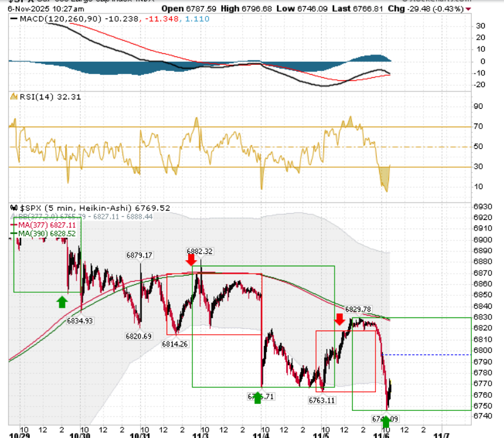
Task: Click the 6763.11 price low label
Action: (322, 400)
